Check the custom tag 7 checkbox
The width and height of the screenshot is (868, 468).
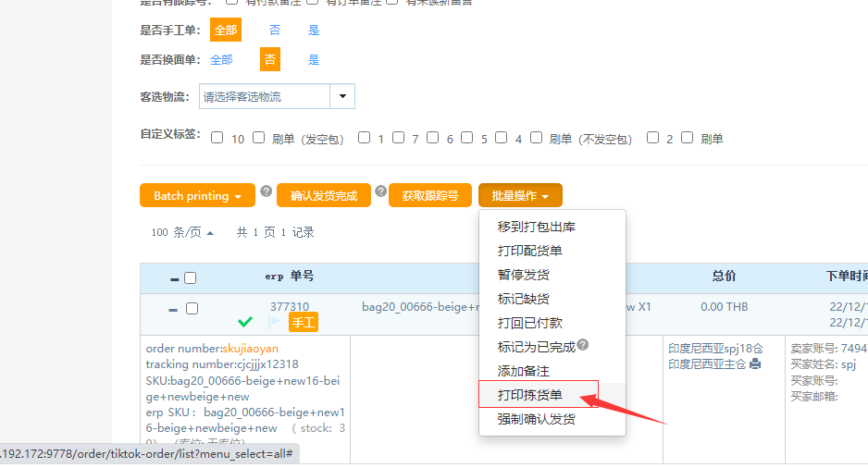point(398,138)
